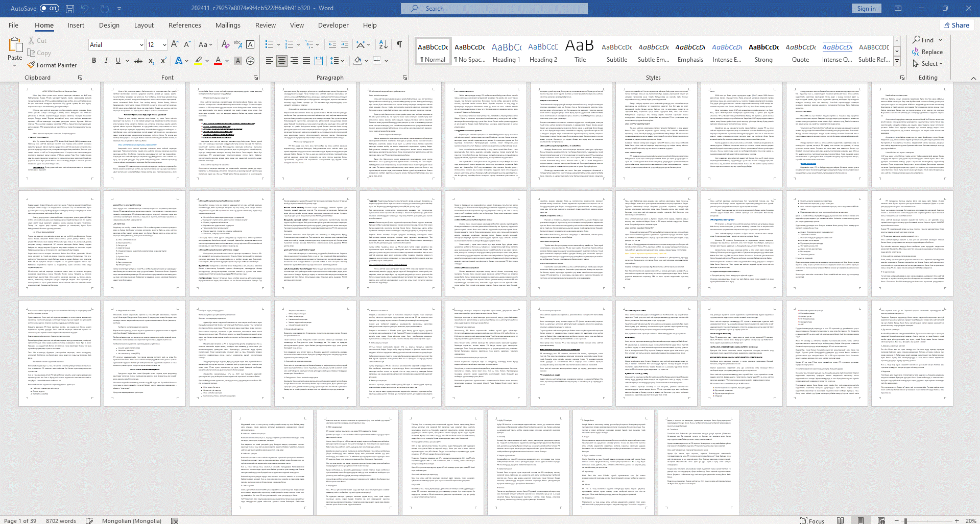Expand the multilevel list dropdown
Screen dimensions: 980x524
coord(318,44)
